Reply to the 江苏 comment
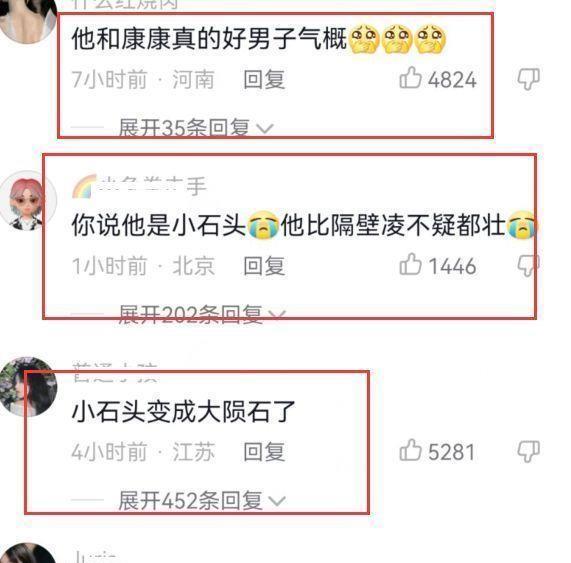 click(x=264, y=452)
